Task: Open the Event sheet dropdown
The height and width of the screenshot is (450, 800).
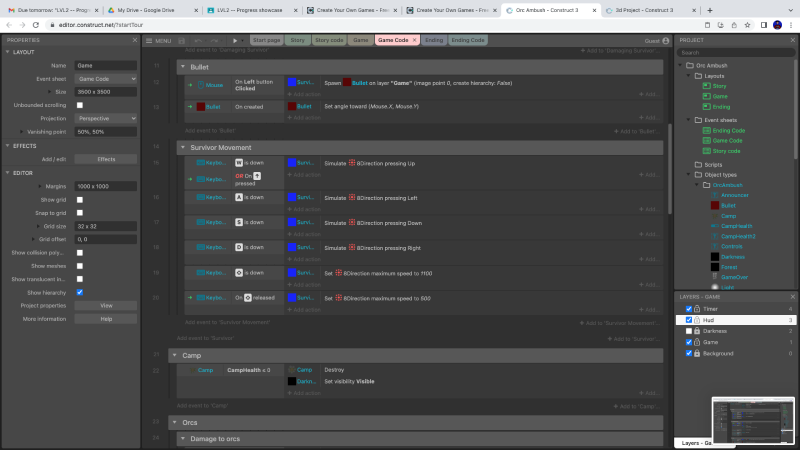Action: point(106,78)
